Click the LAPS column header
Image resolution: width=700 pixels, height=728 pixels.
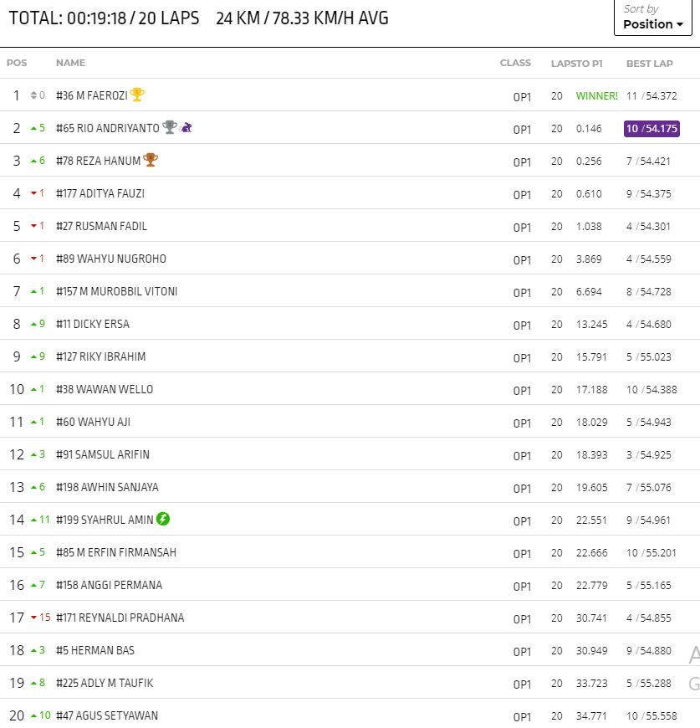pos(562,64)
